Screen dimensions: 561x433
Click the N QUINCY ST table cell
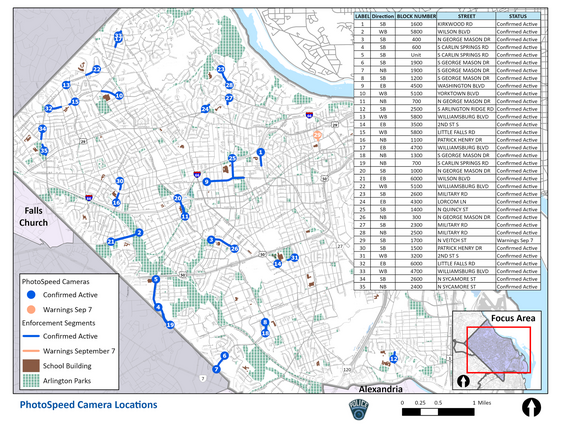[x=466, y=209]
